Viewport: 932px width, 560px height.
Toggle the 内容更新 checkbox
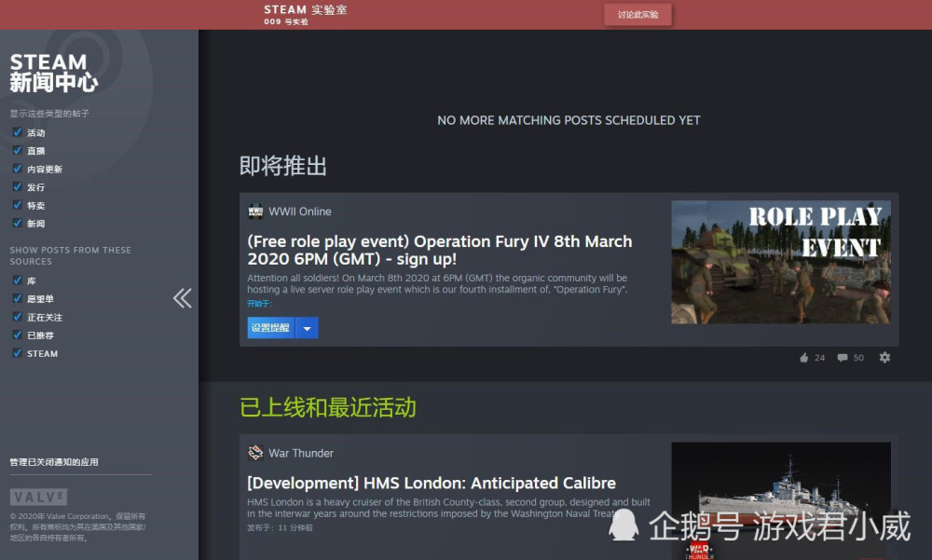17,169
